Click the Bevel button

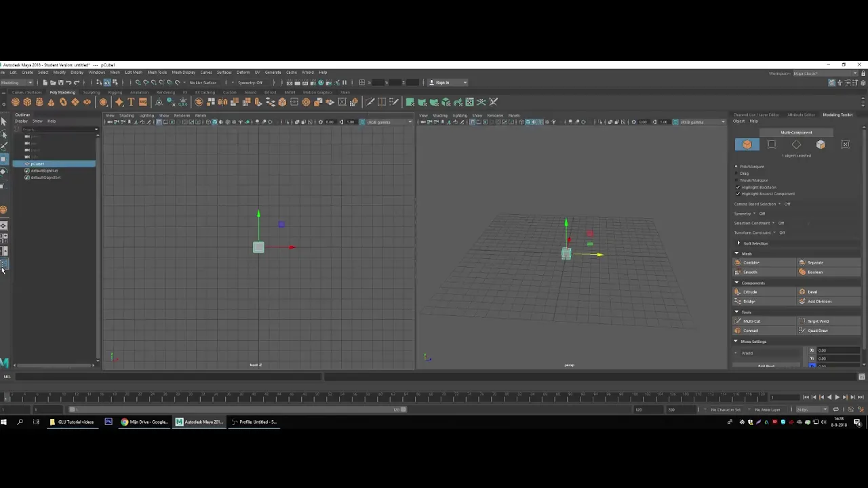pos(829,291)
